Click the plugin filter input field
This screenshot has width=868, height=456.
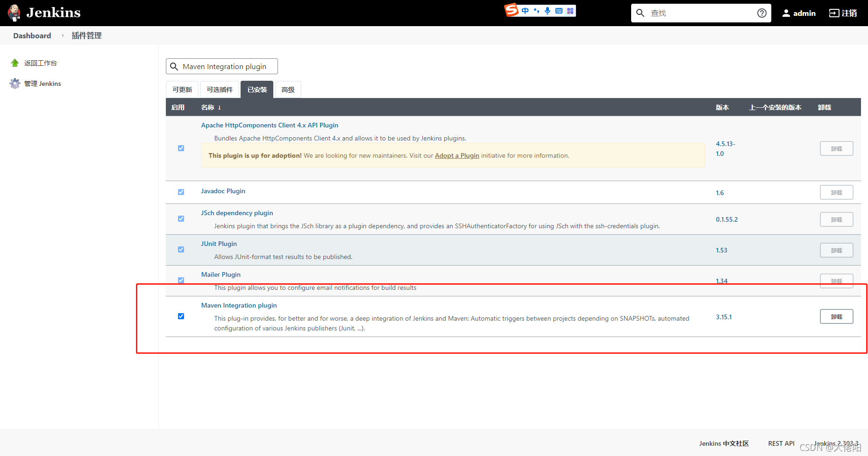click(x=222, y=66)
